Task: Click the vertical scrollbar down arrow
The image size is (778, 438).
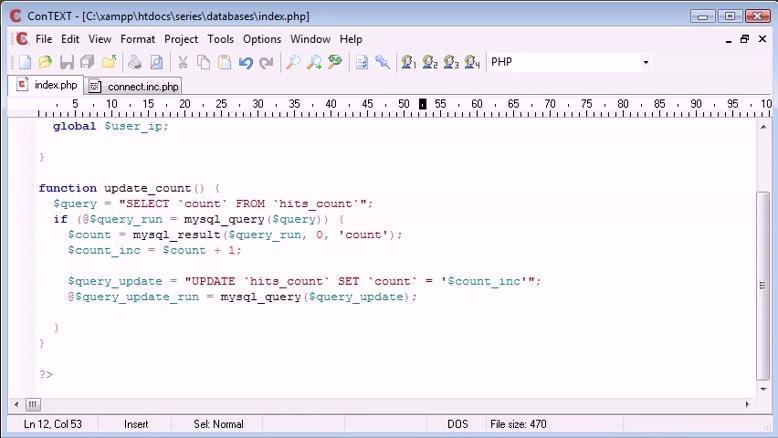Action: 763,389
